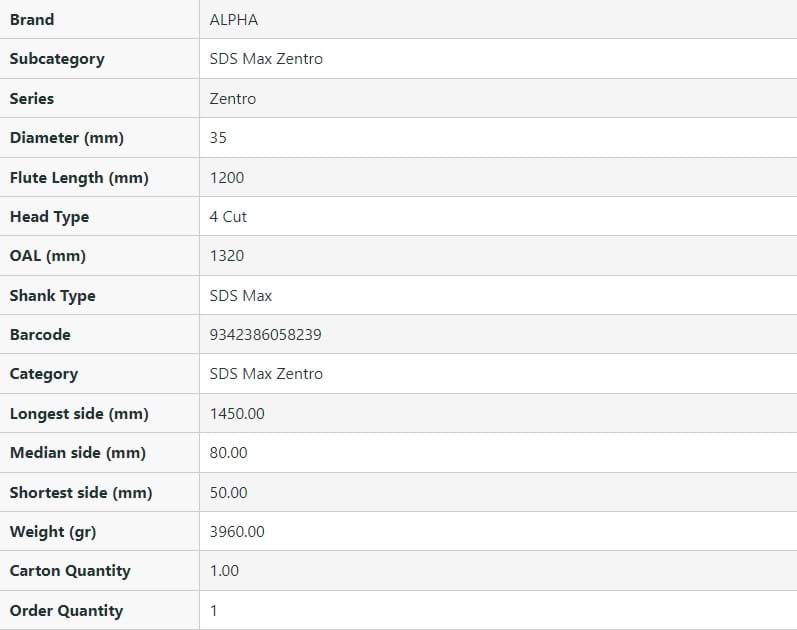
Task: Click the Flute Length (mm) label
Action: (79, 178)
